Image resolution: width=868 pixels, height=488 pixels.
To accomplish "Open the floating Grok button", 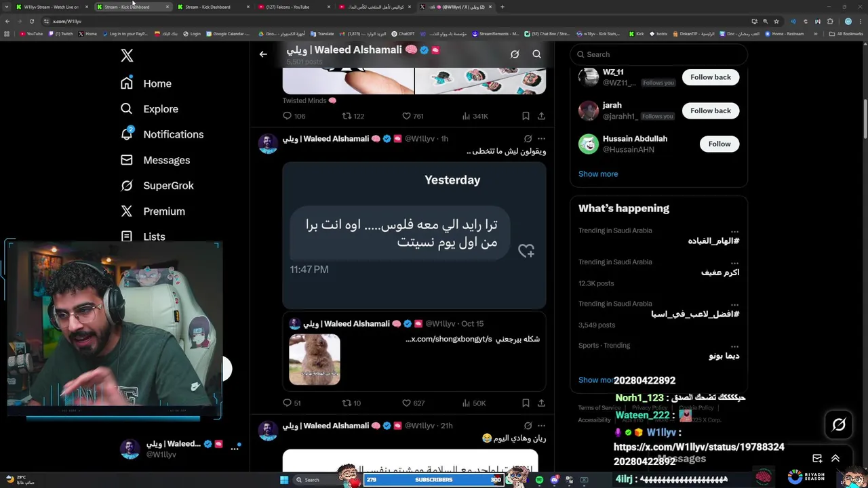I will 839,425.
